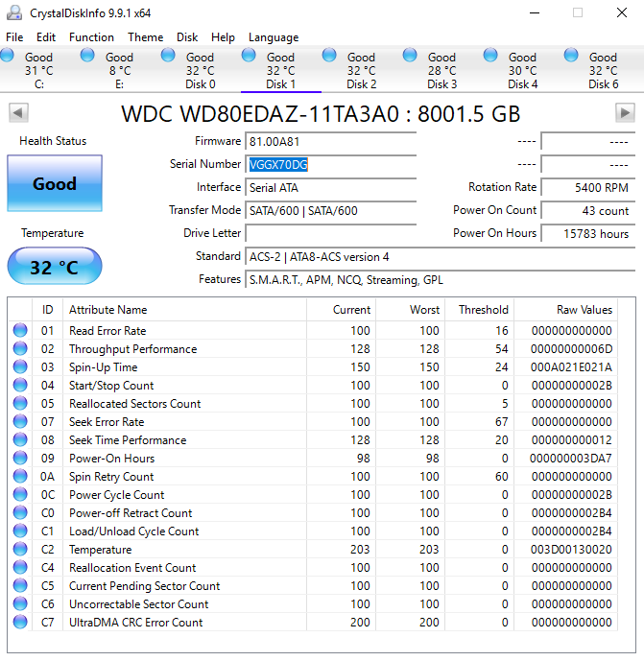The height and width of the screenshot is (661, 644).
Task: Go to next disk with right arrow
Action: click(625, 113)
